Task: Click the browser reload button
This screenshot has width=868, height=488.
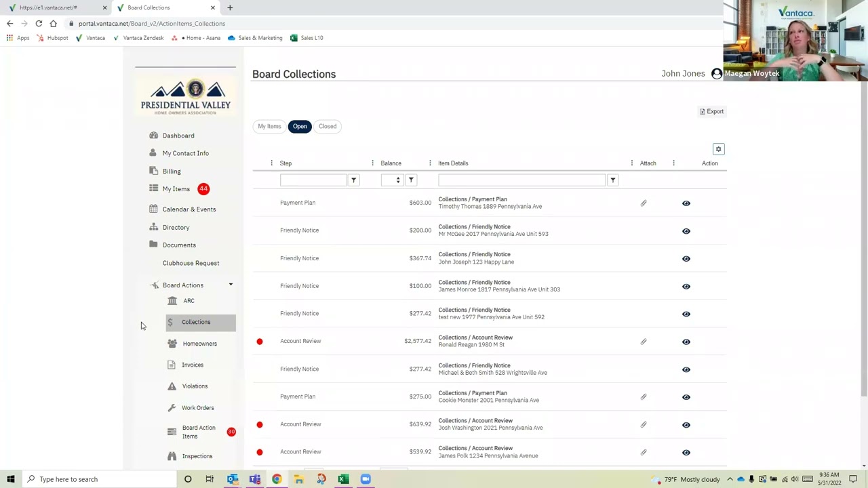Action: point(39,23)
